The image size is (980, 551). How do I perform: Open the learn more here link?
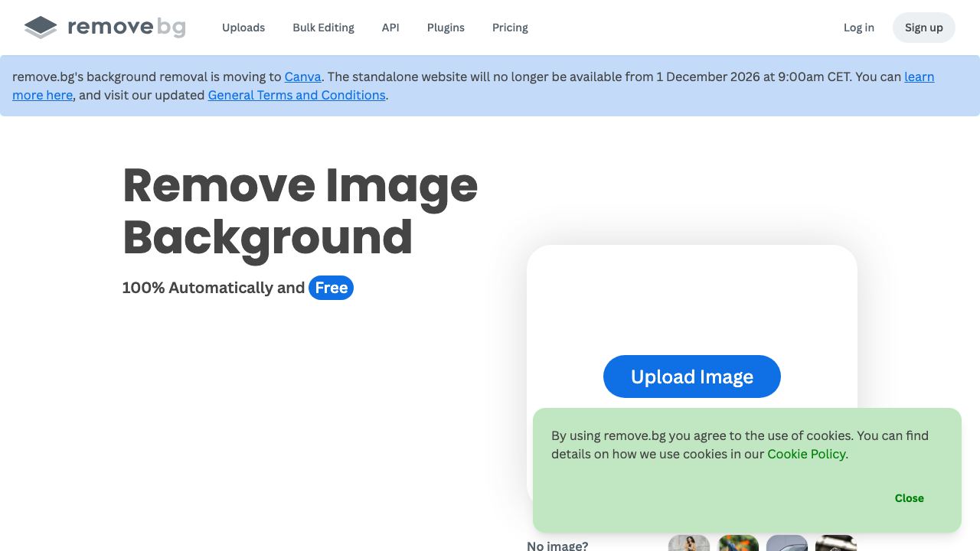920,77
